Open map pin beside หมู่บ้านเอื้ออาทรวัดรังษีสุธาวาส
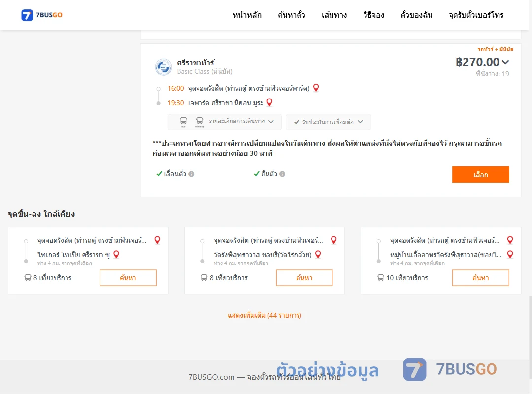 (510, 254)
